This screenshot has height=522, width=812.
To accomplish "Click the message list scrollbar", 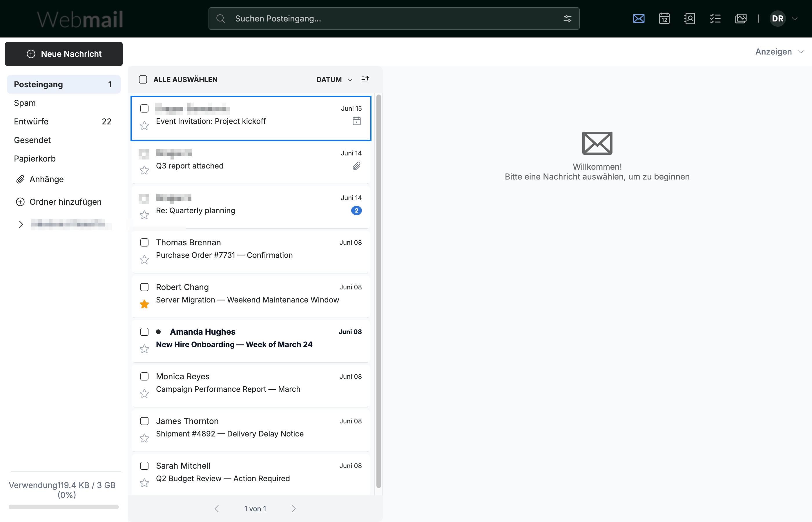I will tap(378, 291).
